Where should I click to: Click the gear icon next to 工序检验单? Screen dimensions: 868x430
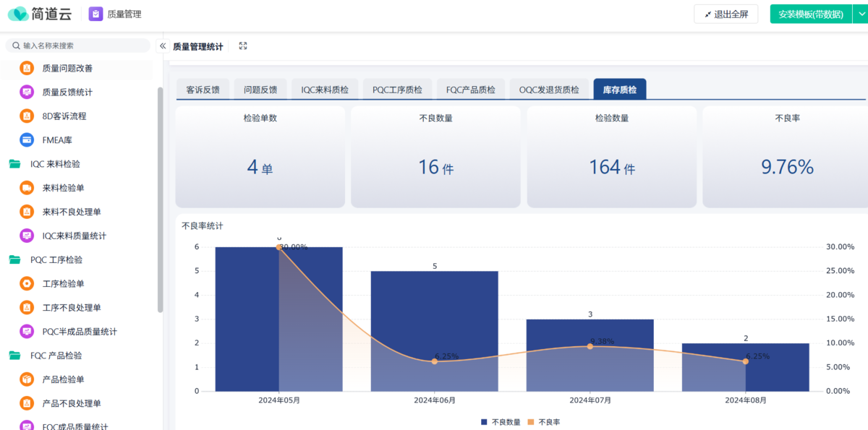coord(27,283)
